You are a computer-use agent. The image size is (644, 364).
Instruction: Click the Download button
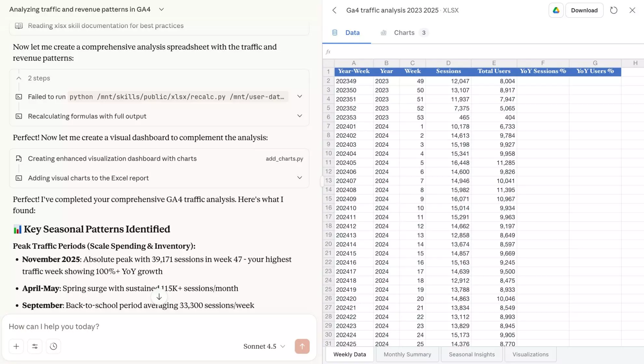584,10
